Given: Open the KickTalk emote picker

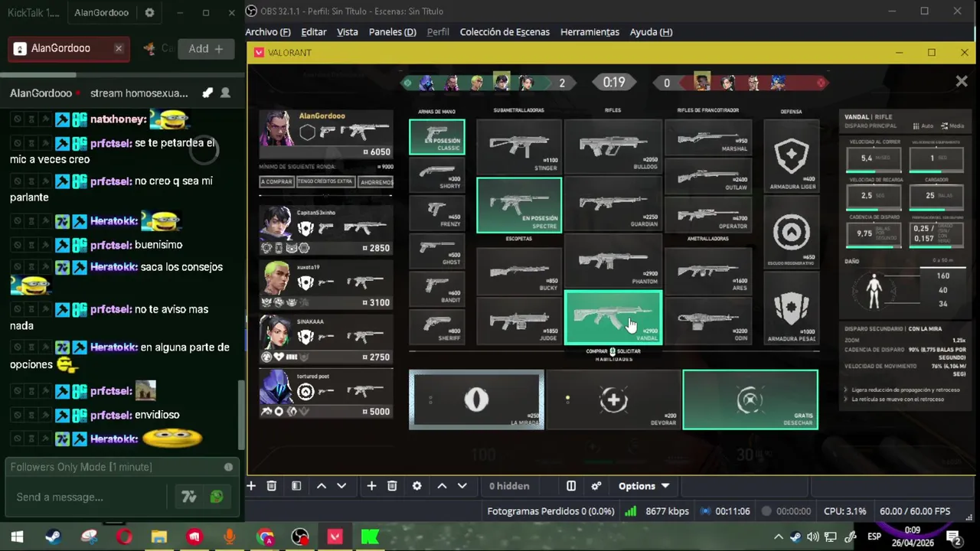Looking at the screenshot, I should click(x=217, y=497).
